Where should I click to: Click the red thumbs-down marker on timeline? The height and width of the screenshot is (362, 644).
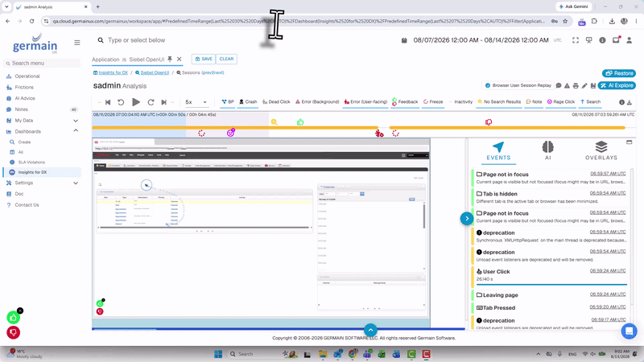pos(489,122)
